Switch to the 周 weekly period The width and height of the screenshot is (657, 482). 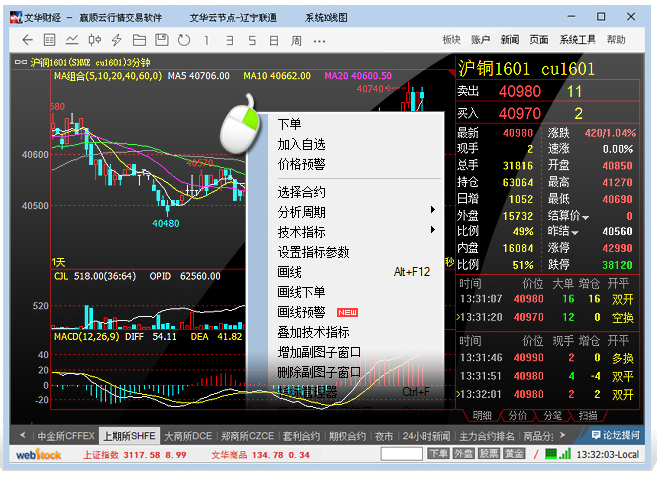pos(296,40)
